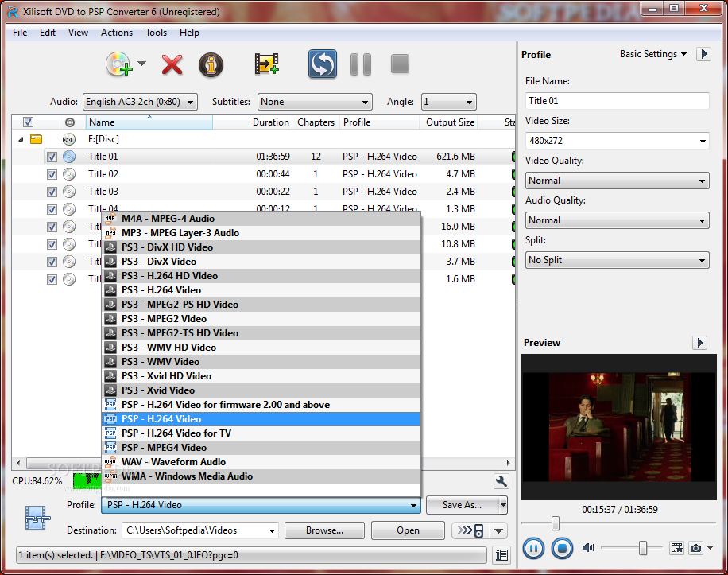The image size is (728, 575).
Task: Open the Audio track dropdown
Action: tap(140, 102)
